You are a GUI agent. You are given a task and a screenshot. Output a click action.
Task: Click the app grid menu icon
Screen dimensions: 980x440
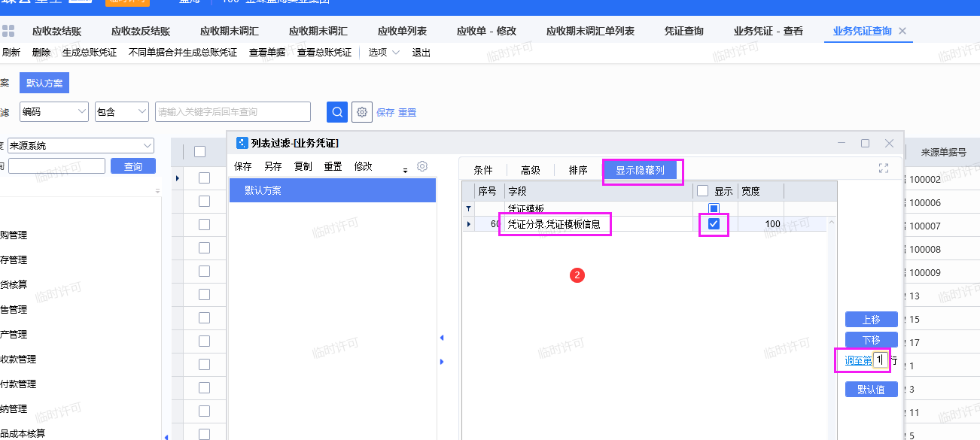(8, 31)
